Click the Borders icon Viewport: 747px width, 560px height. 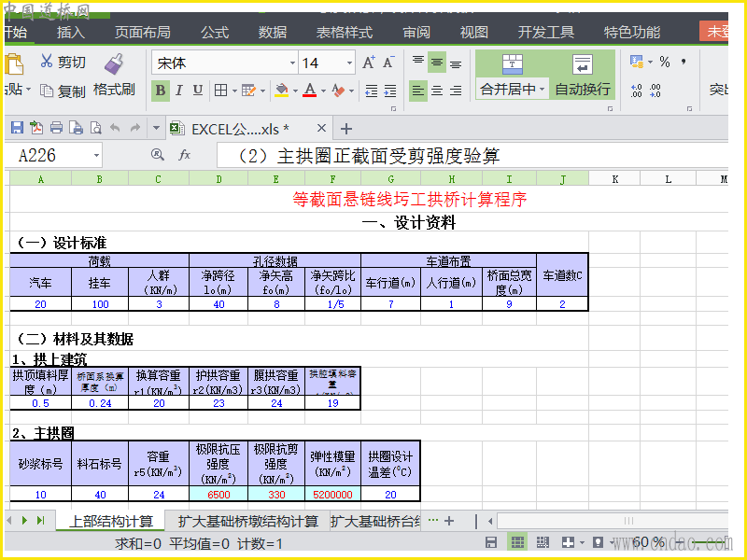(x=220, y=90)
